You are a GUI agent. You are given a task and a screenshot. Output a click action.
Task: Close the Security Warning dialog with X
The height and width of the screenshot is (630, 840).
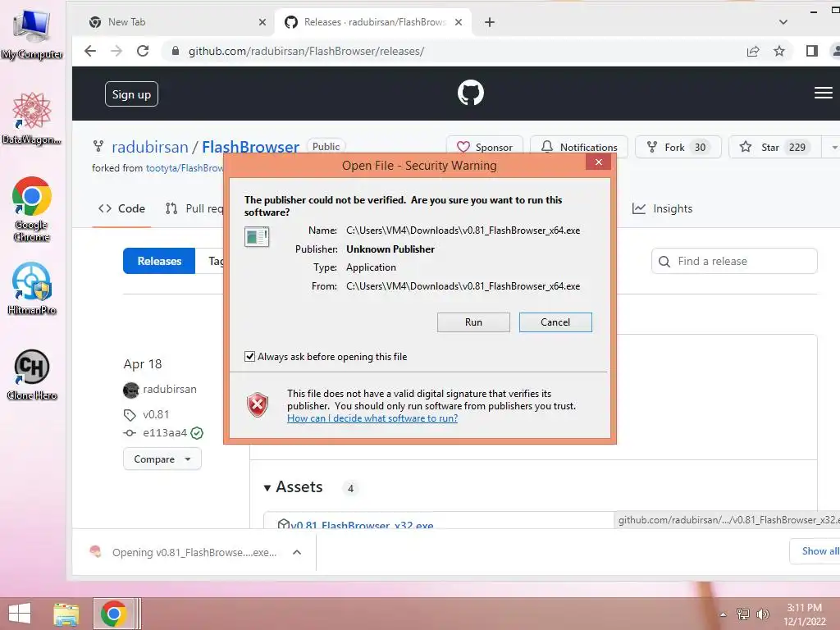click(x=598, y=162)
